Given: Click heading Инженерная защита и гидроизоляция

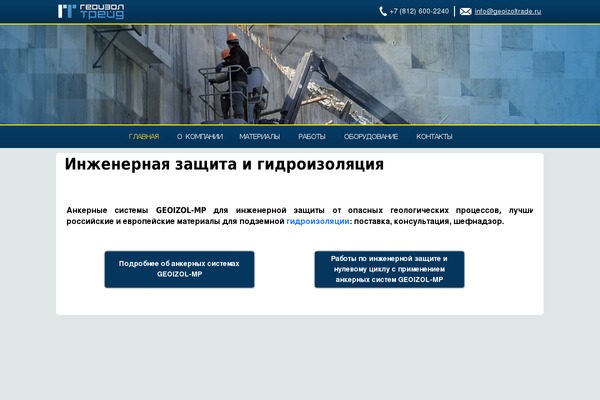Looking at the screenshot, I should pyautogui.click(x=224, y=165).
